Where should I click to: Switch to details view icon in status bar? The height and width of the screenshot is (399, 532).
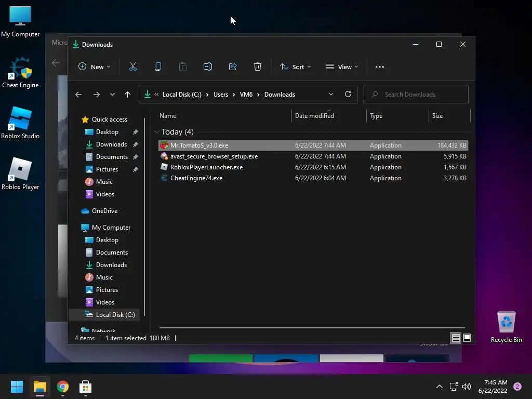point(456,338)
